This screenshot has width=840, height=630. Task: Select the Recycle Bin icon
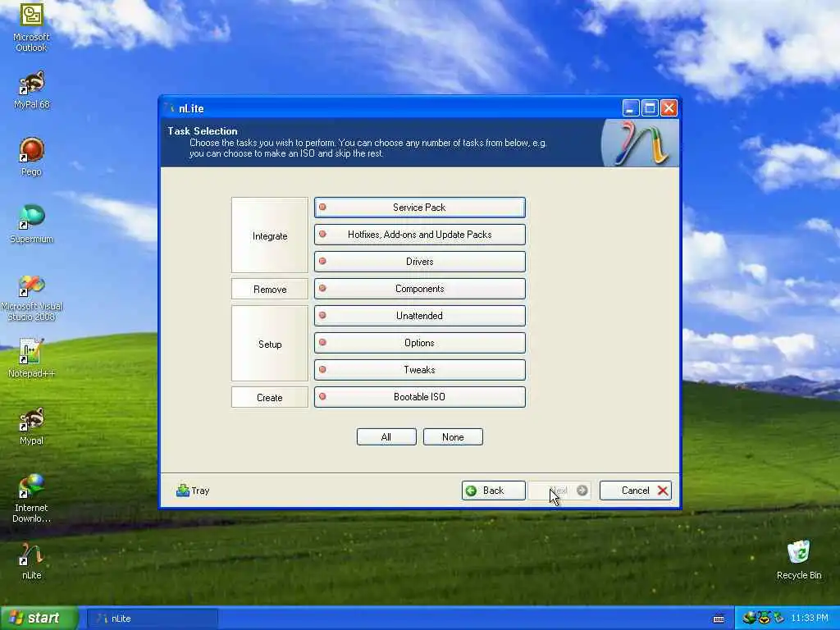pyautogui.click(x=799, y=560)
